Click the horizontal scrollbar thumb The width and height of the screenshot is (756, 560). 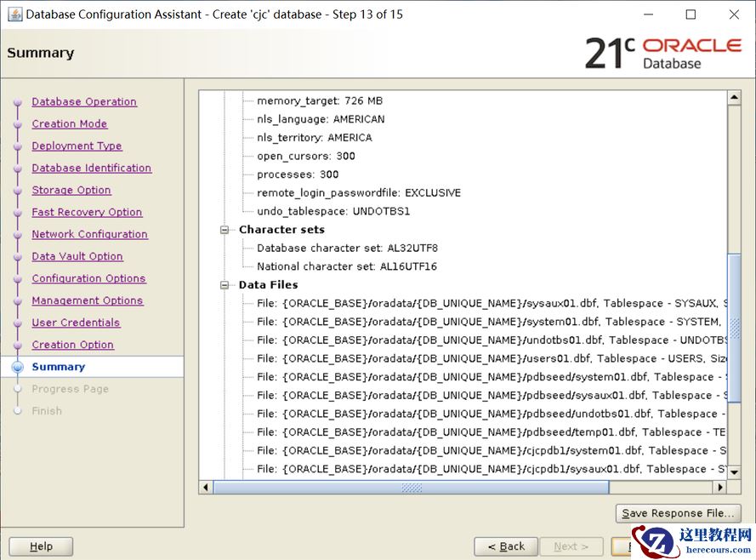pos(411,488)
